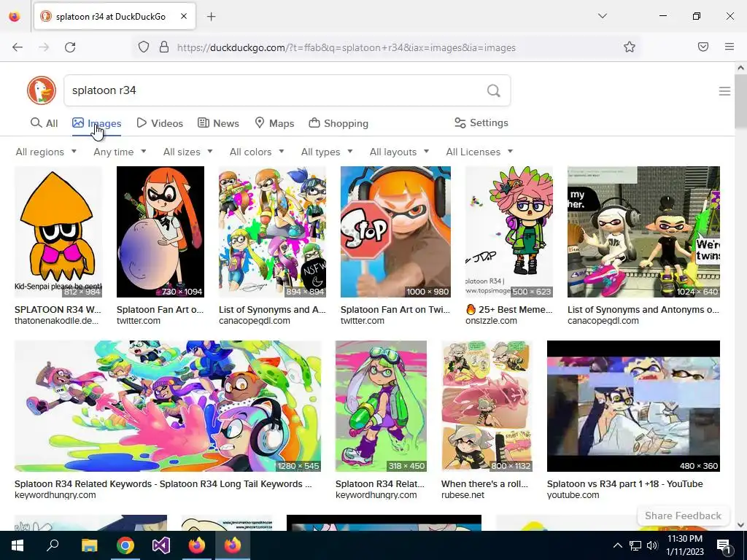Go back to the previous page
This screenshot has width=747, height=560.
[18, 47]
